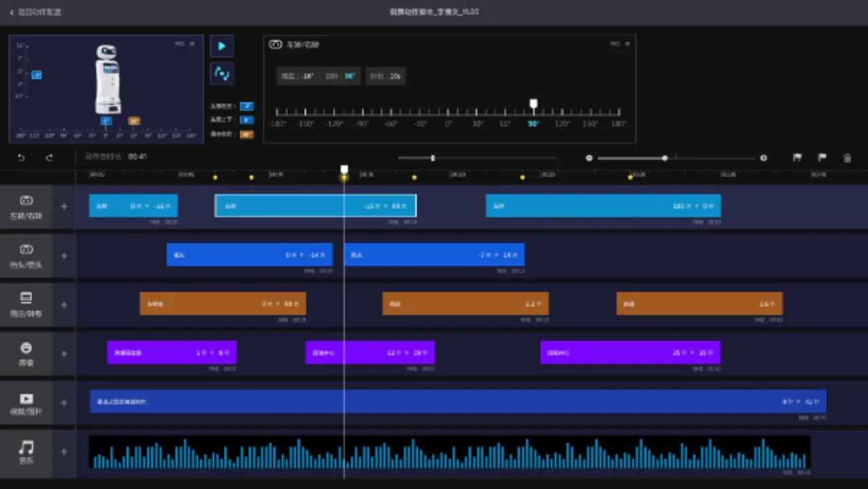Add a clip to the music track

(x=64, y=452)
